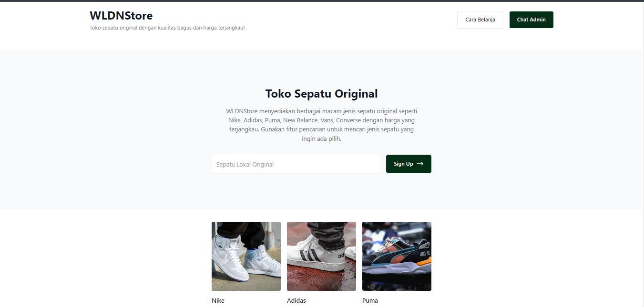Open the Cara Belanja page
Viewport: 644px width, 307px height.
coord(480,20)
